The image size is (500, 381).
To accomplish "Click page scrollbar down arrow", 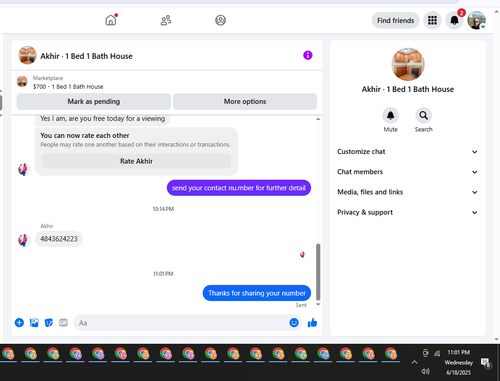I will (x=497, y=339).
